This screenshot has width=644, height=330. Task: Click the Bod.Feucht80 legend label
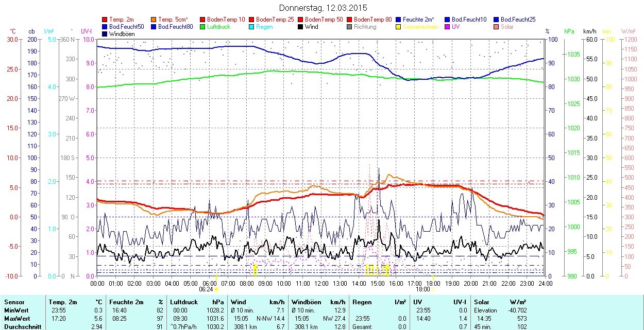point(175,27)
